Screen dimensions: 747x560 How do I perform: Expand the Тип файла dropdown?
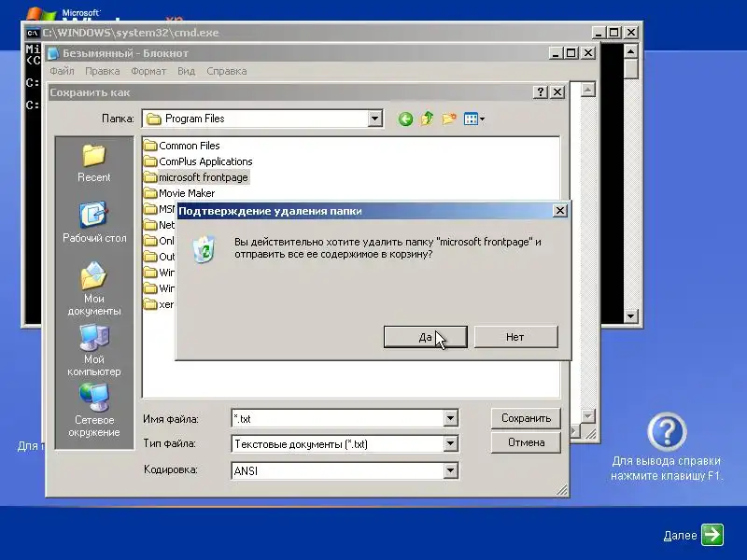[x=450, y=444]
